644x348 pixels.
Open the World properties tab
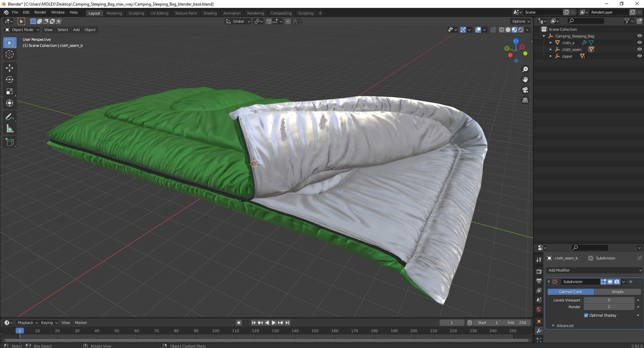pos(539,309)
